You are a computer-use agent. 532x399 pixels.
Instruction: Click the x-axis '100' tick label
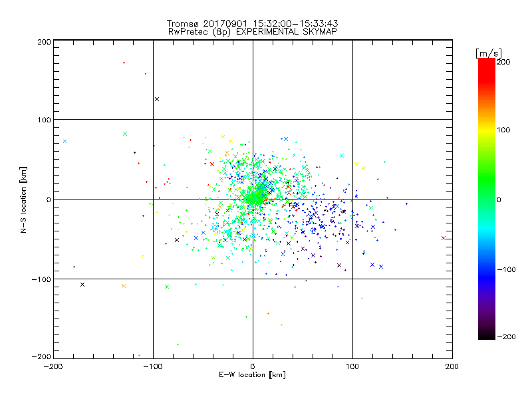352,366
